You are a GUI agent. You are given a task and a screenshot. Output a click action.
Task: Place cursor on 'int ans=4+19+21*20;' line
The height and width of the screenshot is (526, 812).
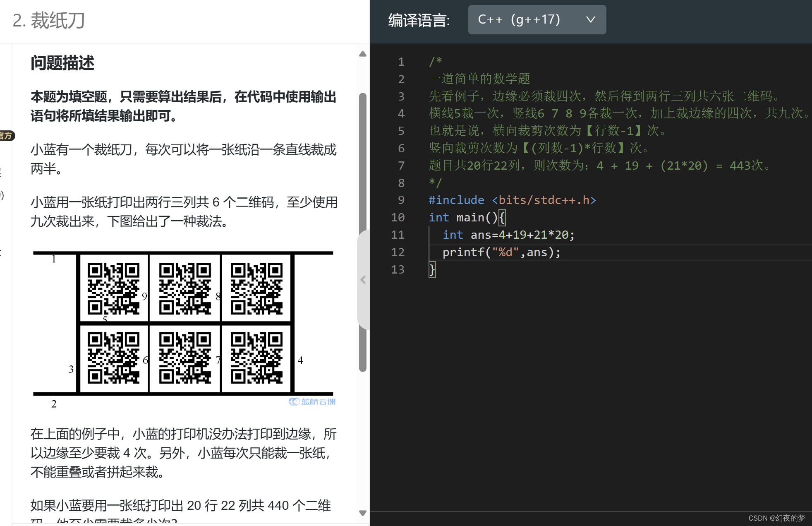click(x=508, y=235)
